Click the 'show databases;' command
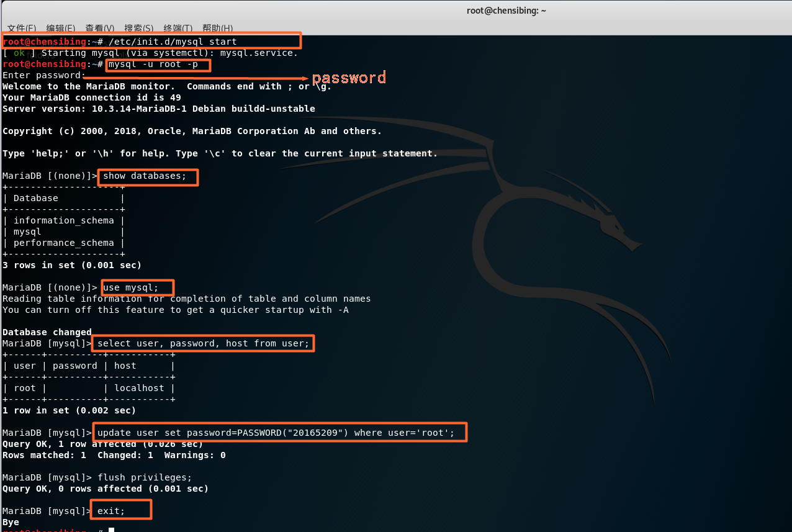Screen dimensions: 792x532 pyautogui.click(x=145, y=176)
